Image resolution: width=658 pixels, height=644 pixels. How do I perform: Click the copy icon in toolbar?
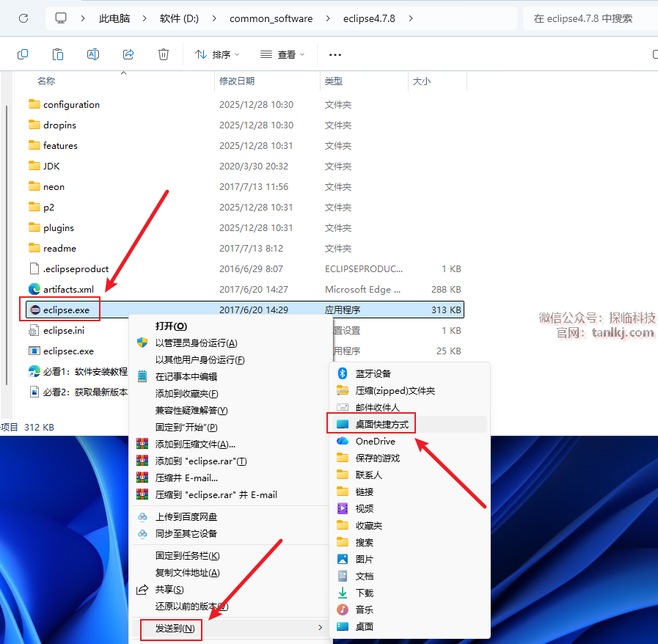23,54
